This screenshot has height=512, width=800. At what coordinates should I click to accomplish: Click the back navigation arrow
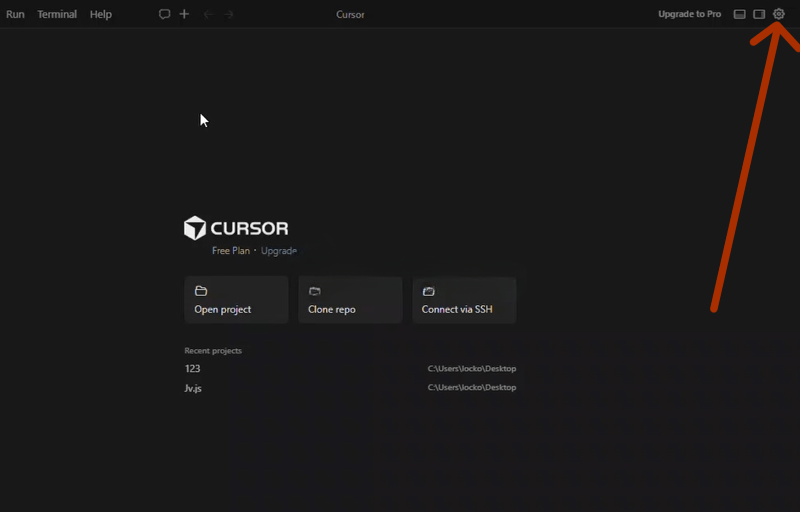coord(208,14)
